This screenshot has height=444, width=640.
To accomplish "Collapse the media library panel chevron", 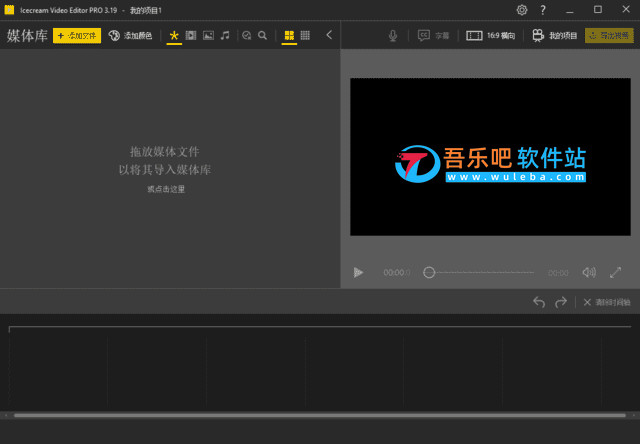I will (x=329, y=35).
